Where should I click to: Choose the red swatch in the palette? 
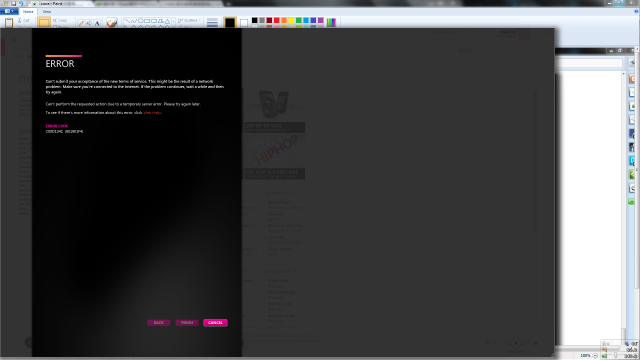click(x=277, y=20)
